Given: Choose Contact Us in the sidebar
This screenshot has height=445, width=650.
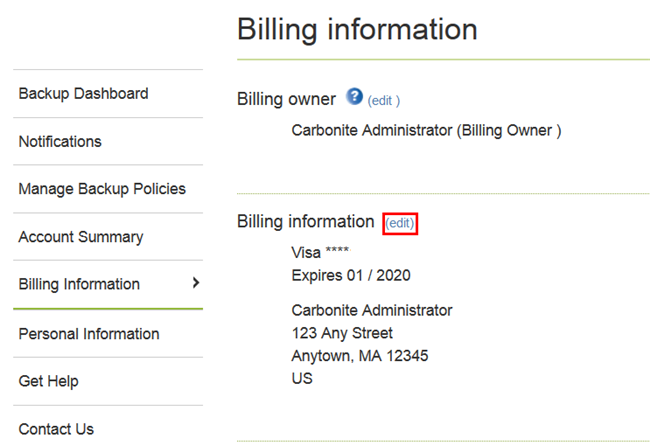Looking at the screenshot, I should click(56, 429).
